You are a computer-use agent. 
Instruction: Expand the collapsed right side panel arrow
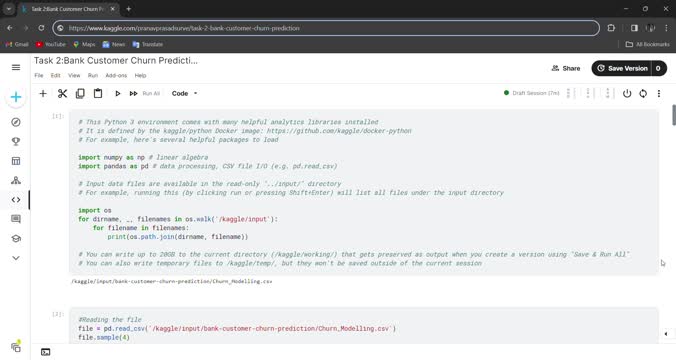(x=666, y=334)
